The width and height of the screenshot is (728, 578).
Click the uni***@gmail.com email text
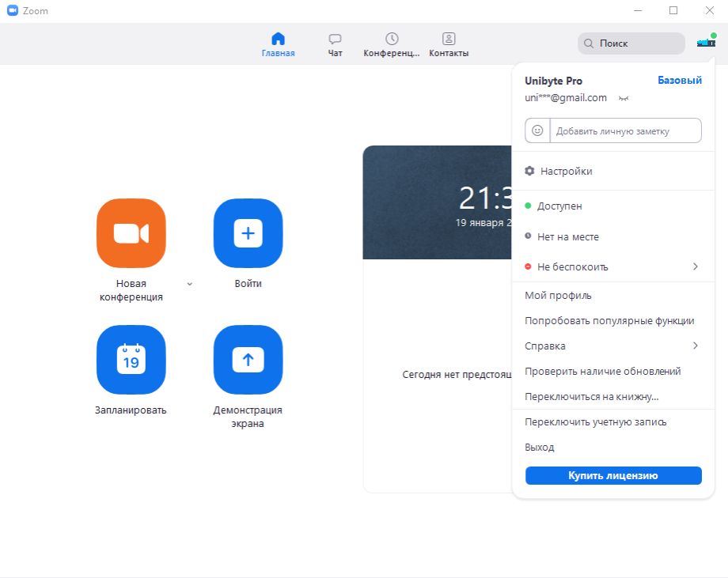[566, 98]
